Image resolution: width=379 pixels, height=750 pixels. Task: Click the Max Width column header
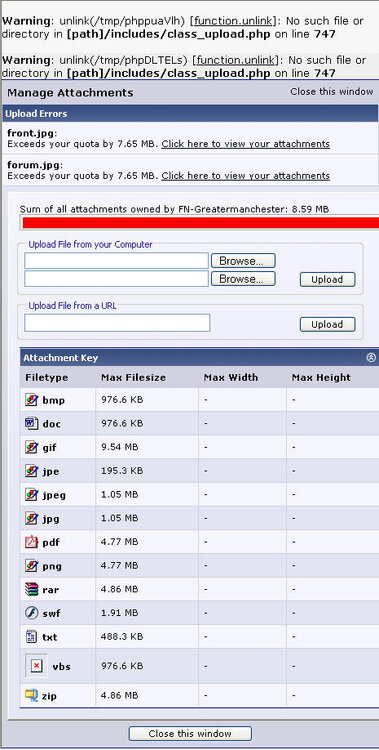click(x=231, y=377)
